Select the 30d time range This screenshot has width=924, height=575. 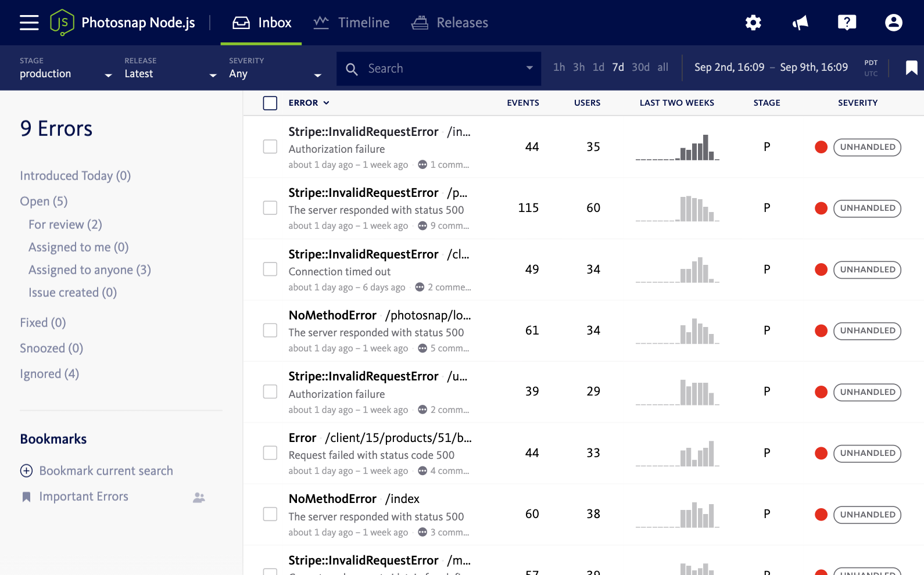[640, 67]
